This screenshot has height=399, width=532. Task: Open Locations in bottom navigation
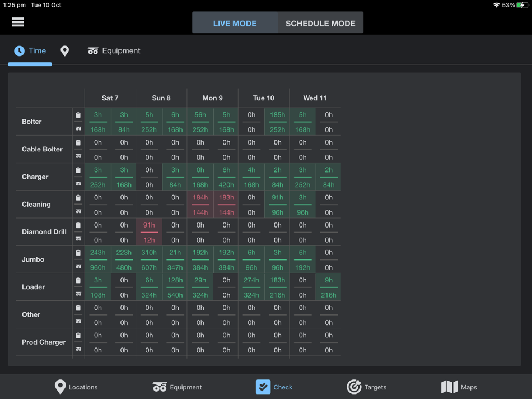coord(76,387)
